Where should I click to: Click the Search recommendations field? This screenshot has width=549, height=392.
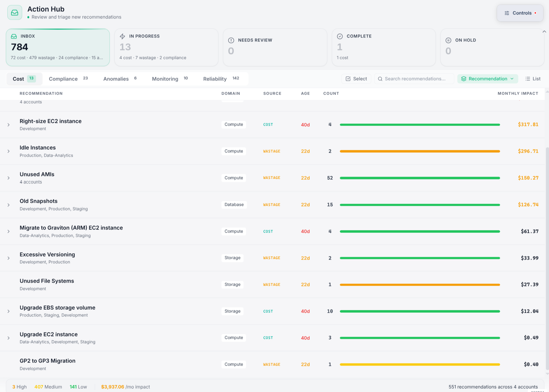point(414,79)
